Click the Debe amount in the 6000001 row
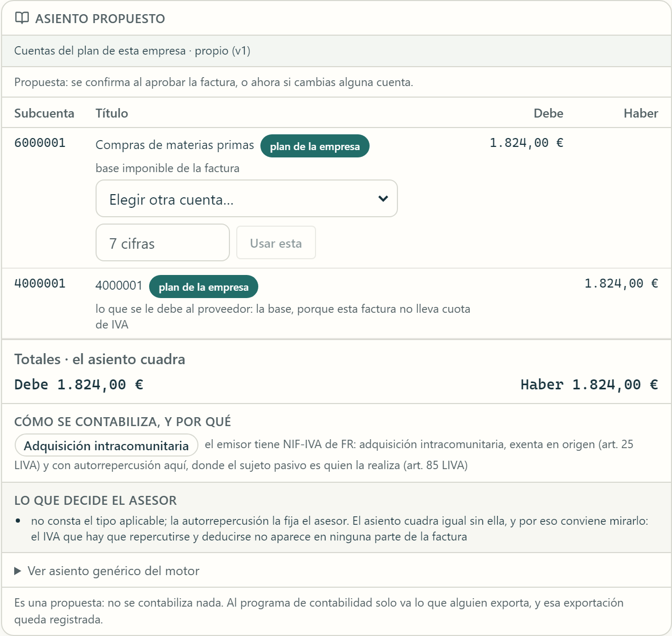 (527, 143)
